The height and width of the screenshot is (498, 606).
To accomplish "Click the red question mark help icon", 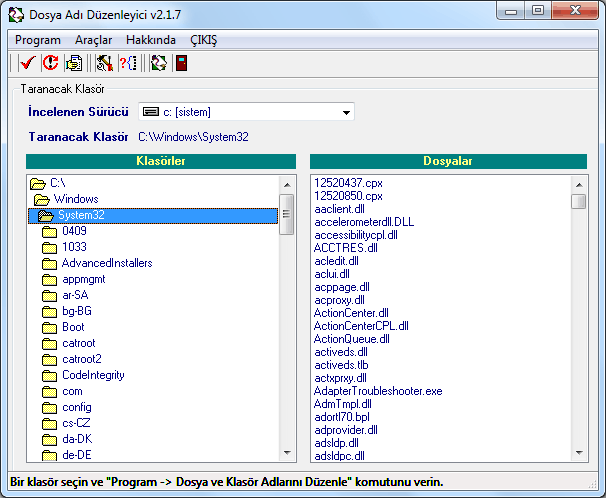I will pyautogui.click(x=127, y=63).
